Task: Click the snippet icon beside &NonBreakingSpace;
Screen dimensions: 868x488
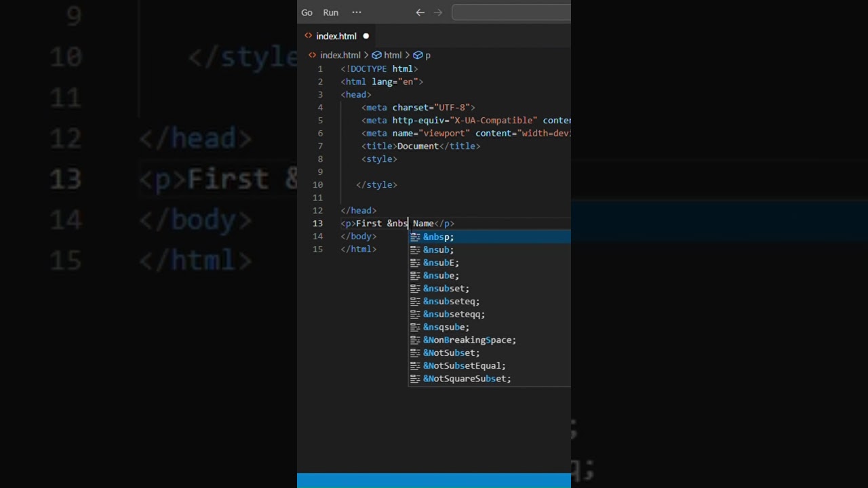Action: coord(415,340)
